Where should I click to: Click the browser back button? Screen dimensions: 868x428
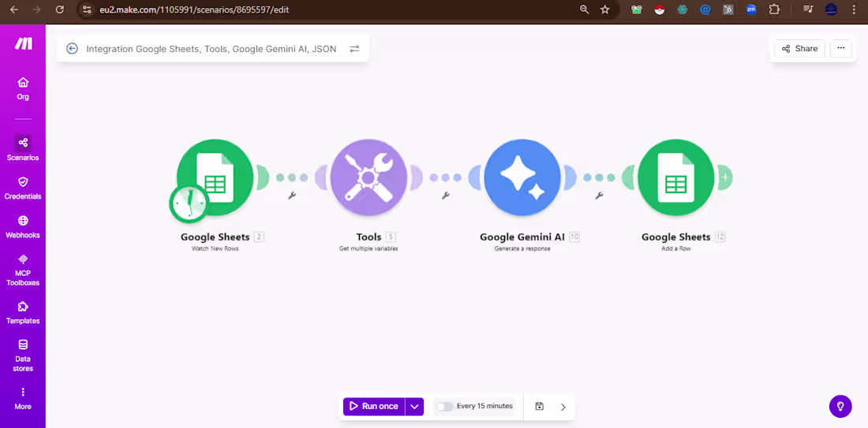coord(14,9)
